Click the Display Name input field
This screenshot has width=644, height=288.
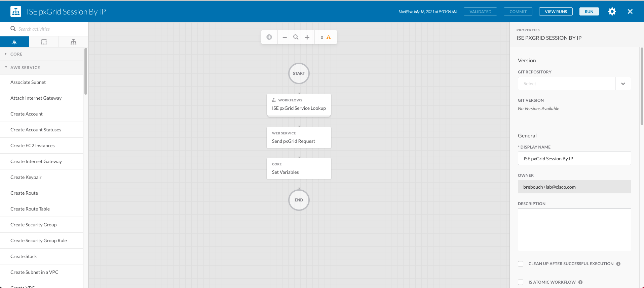[x=574, y=158]
